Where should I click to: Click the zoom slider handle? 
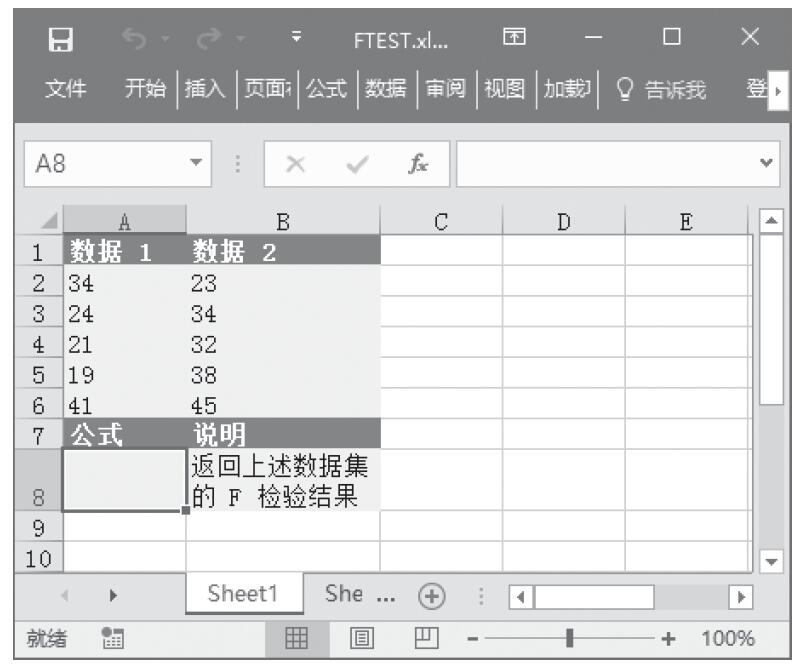coord(570,638)
